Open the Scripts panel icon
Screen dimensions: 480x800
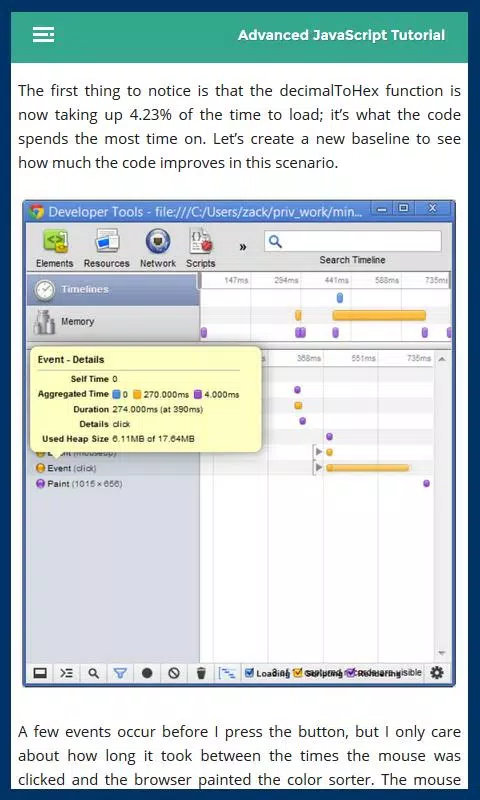pyautogui.click(x=200, y=241)
